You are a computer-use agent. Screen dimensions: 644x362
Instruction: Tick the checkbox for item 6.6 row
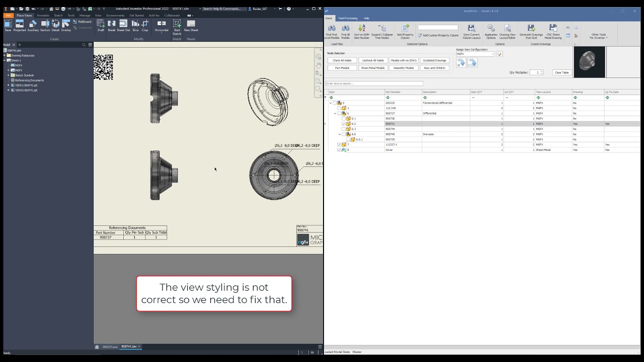click(344, 134)
